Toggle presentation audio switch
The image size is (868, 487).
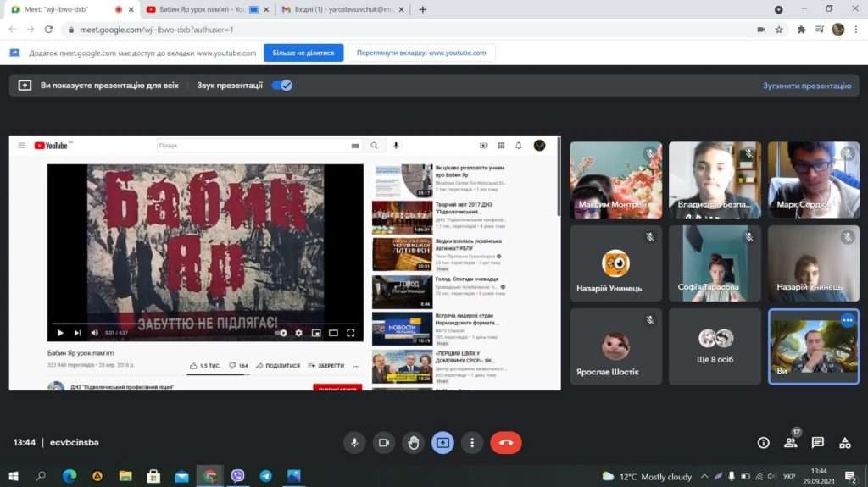(x=282, y=86)
